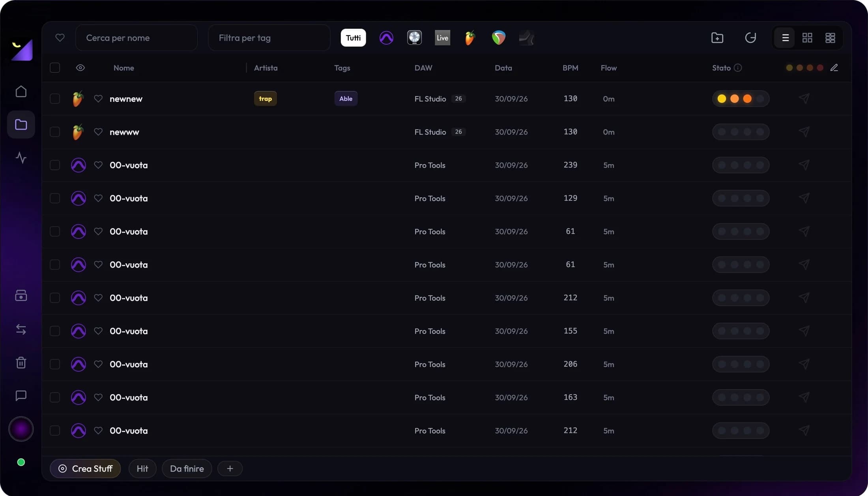Open the user avatar circle in sidebar

[x=21, y=429]
